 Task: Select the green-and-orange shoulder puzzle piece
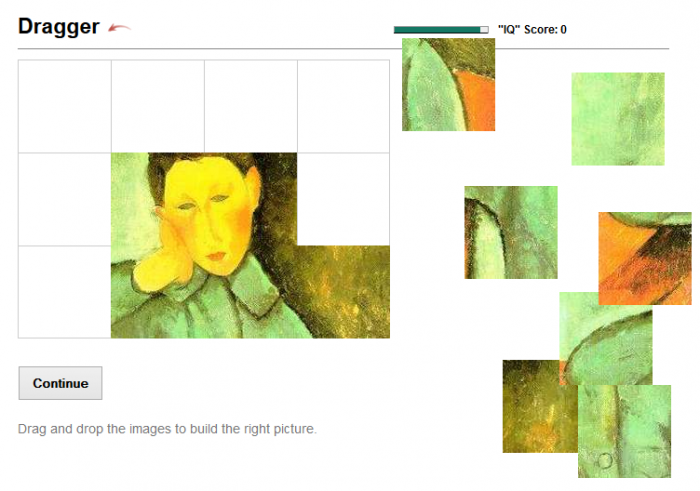[448, 84]
